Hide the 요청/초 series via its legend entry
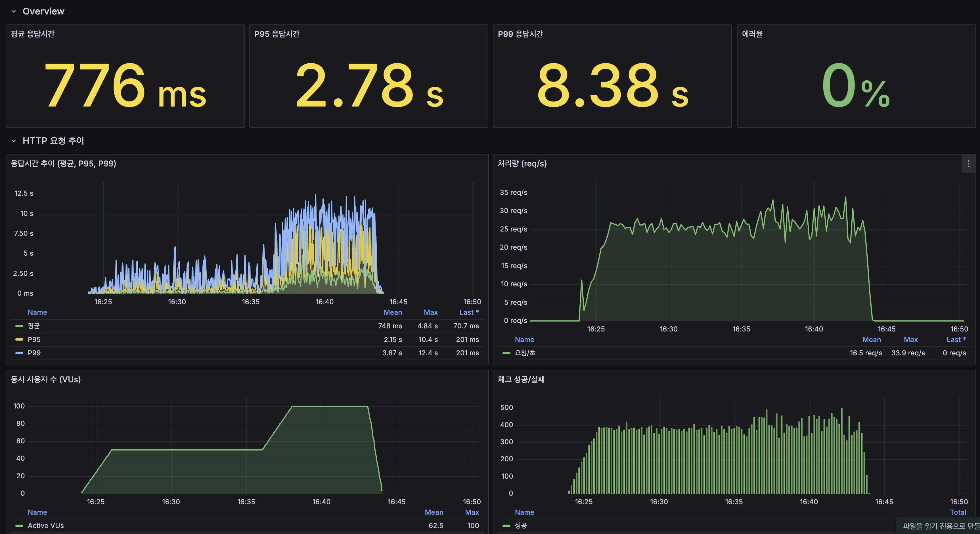The image size is (980, 534). [x=525, y=353]
